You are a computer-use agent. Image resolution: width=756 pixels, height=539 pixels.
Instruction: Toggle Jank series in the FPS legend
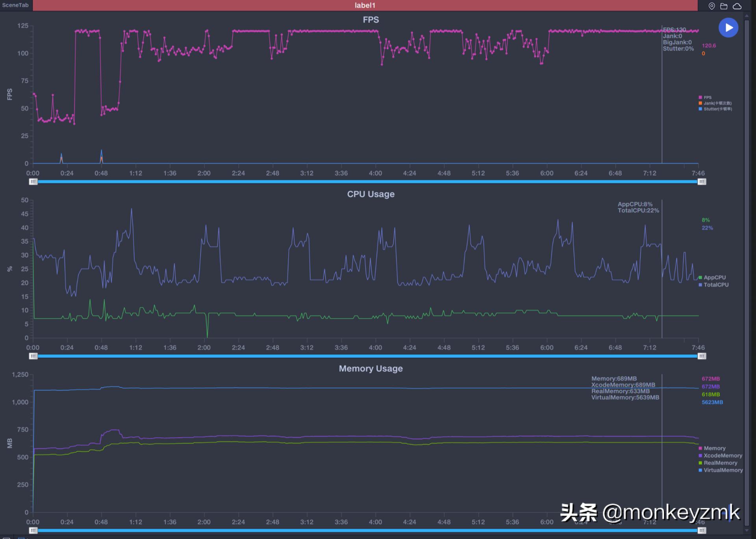pos(717,103)
